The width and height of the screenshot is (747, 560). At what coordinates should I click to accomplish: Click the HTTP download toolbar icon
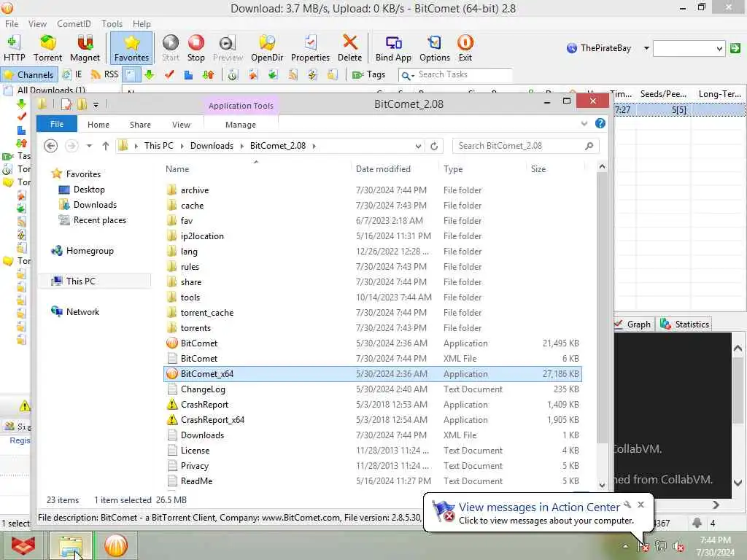point(14,48)
